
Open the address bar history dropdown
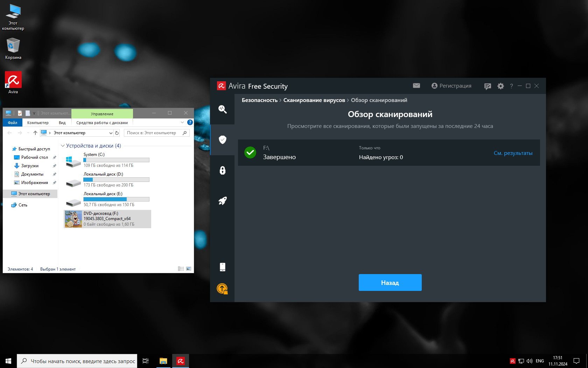tap(111, 133)
